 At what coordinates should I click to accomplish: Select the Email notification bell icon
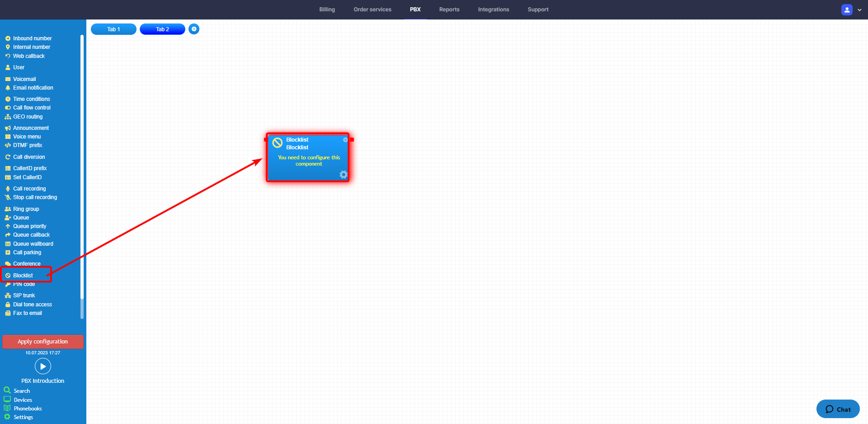tap(8, 88)
